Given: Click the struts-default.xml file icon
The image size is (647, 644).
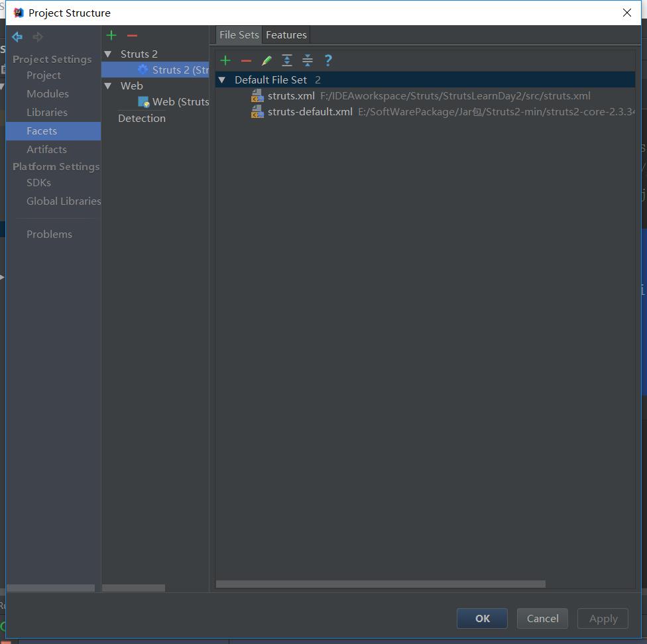Looking at the screenshot, I should (257, 112).
